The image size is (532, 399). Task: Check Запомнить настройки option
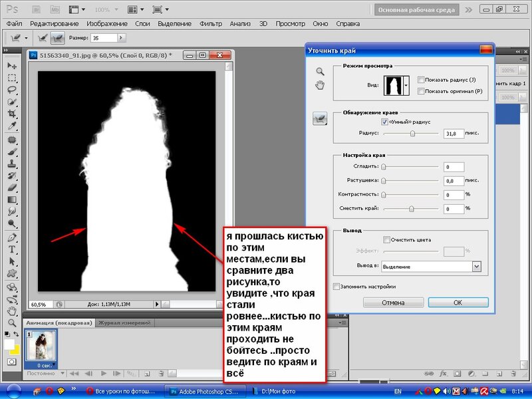click(336, 287)
